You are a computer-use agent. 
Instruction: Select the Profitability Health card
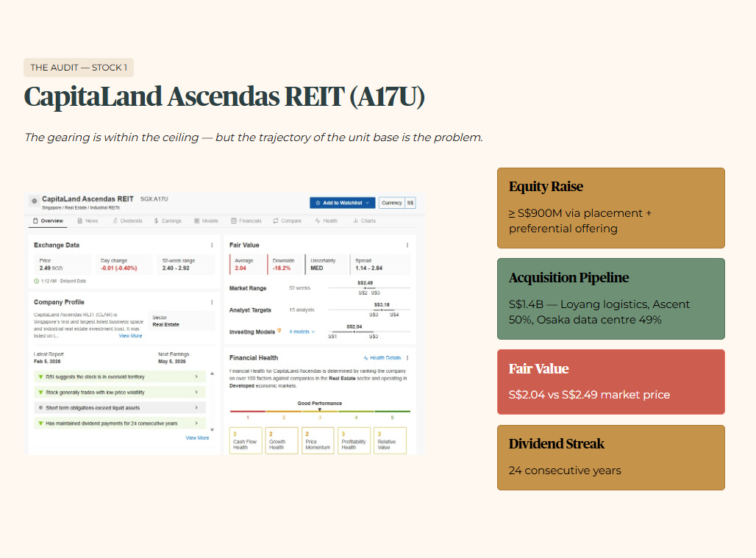(x=354, y=440)
